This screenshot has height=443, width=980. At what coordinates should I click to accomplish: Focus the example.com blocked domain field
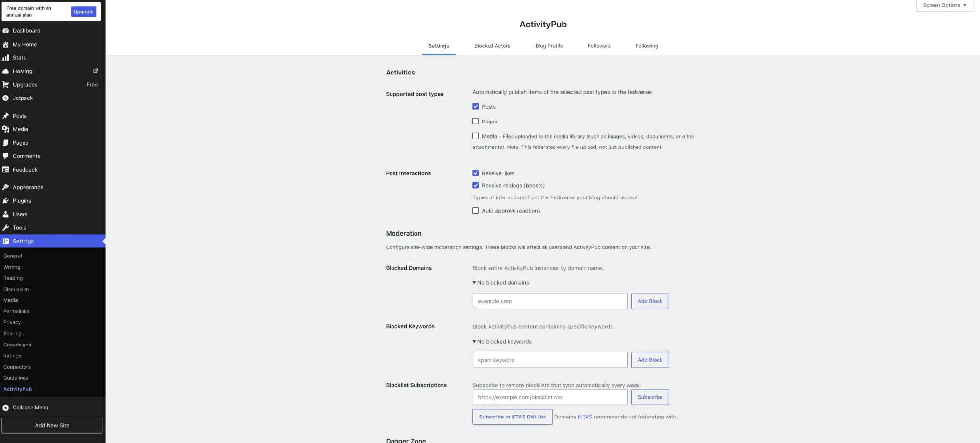[550, 301]
